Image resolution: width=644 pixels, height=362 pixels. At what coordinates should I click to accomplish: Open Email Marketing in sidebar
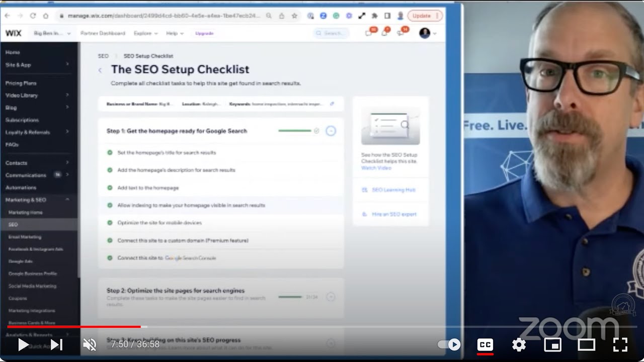pyautogui.click(x=25, y=237)
